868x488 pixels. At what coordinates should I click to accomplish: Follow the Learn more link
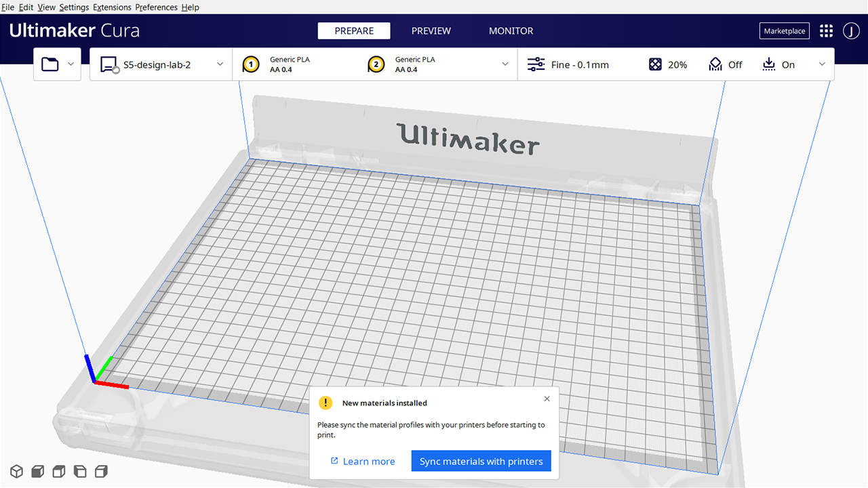(369, 462)
